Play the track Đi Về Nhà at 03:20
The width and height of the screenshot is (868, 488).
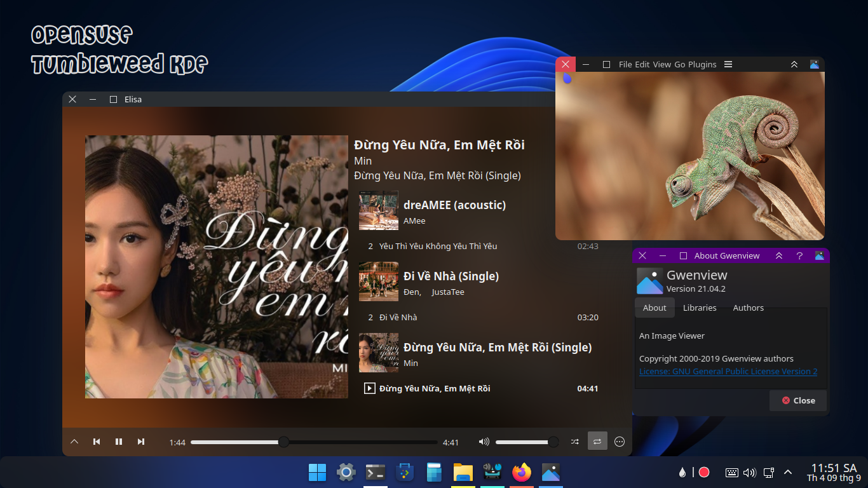point(480,317)
